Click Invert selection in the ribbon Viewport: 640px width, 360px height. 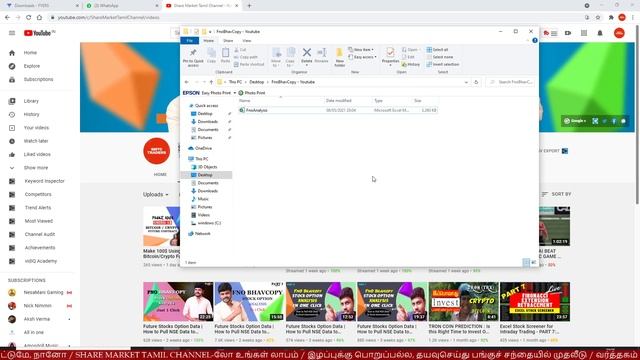coord(443,64)
